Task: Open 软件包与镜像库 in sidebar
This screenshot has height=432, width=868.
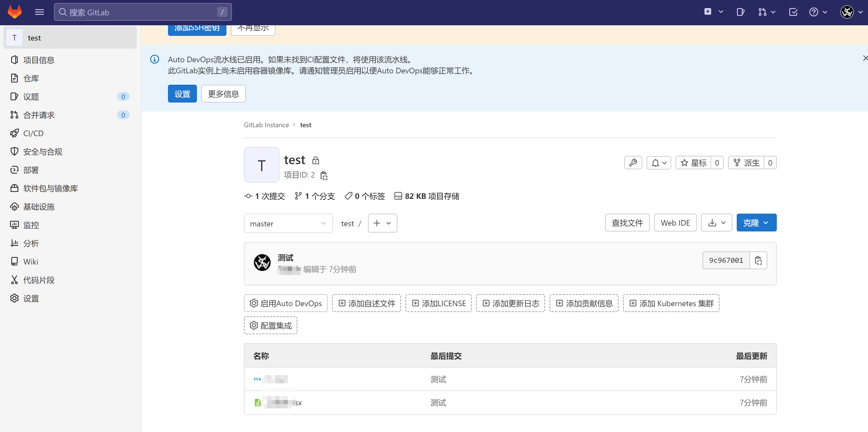Action: pos(70,188)
